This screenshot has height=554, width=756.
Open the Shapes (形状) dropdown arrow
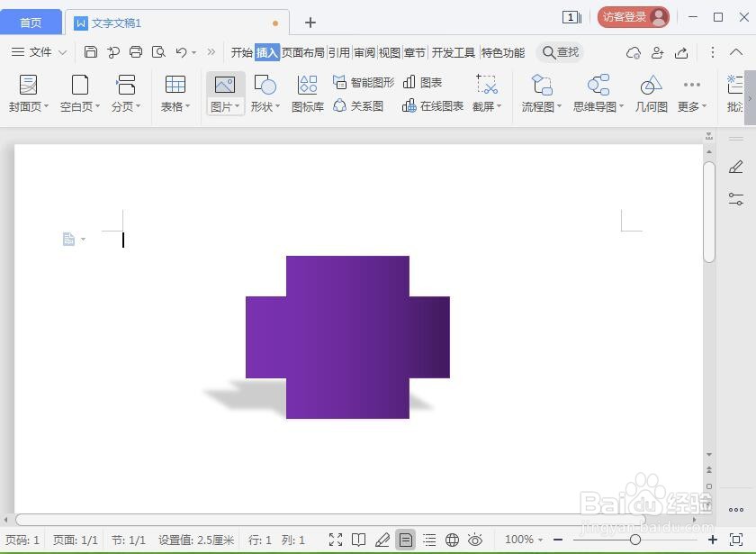(x=278, y=105)
